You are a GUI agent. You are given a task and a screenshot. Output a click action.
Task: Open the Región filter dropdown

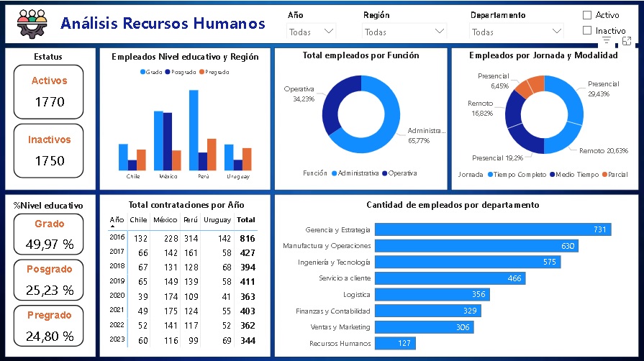[440, 32]
